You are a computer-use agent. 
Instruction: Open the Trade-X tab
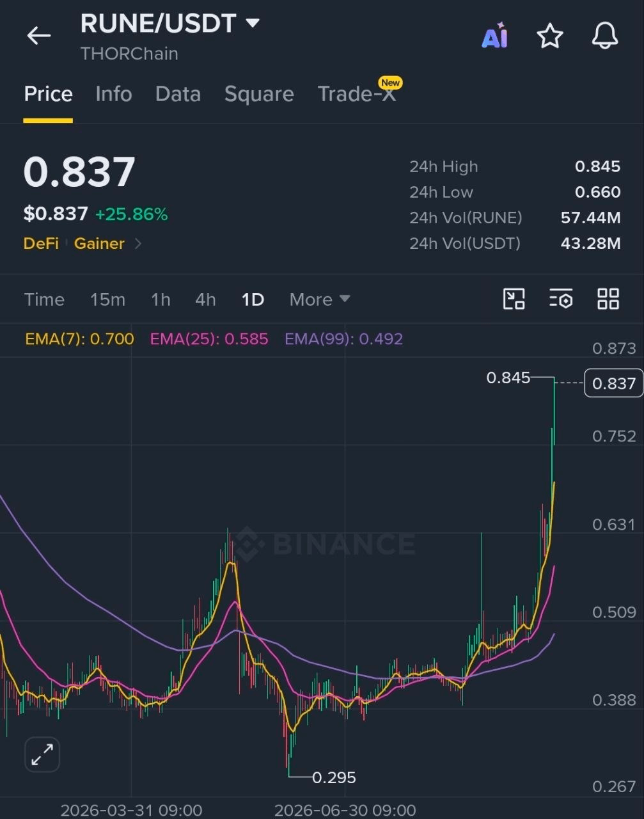click(x=357, y=94)
